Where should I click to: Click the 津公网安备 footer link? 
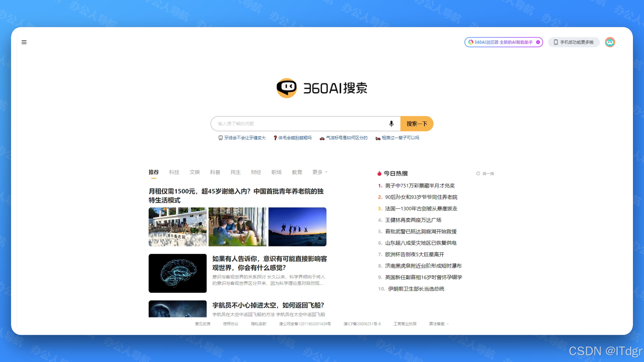(305, 324)
